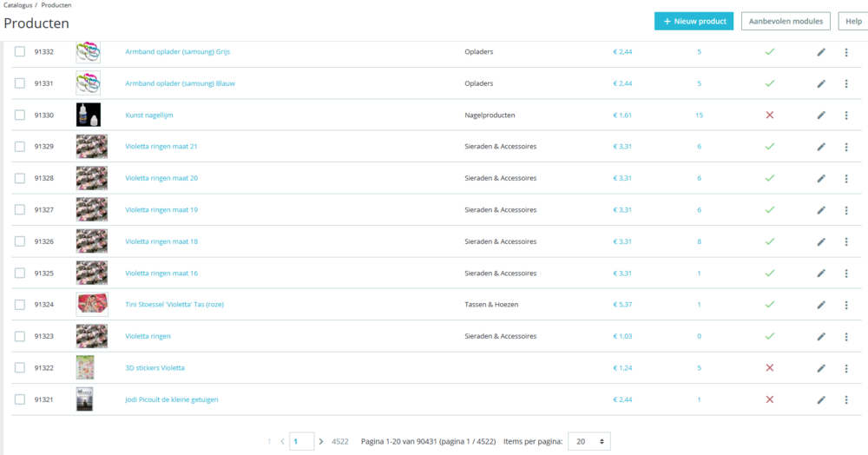Select checkbox for product 91324
This screenshot has height=455, width=868.
point(20,304)
